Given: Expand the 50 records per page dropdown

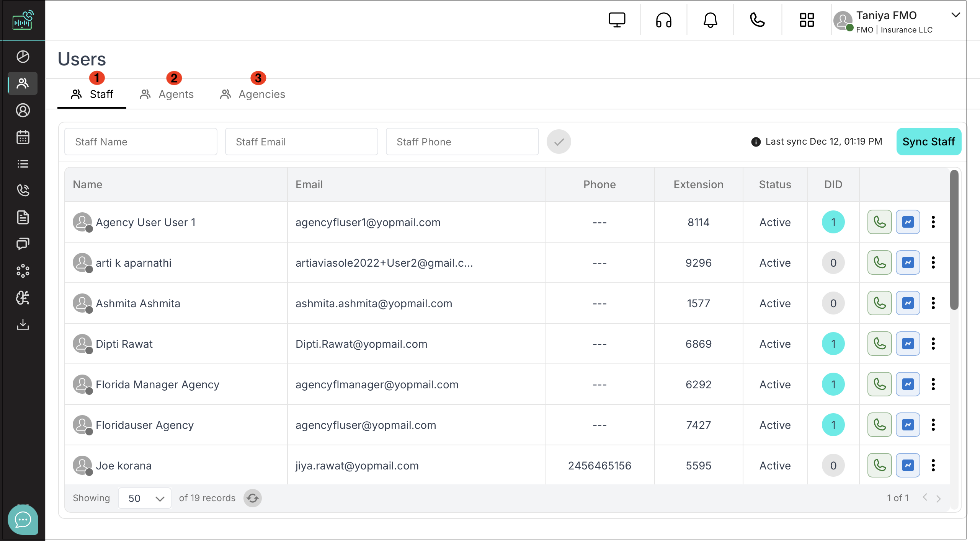Looking at the screenshot, I should pyautogui.click(x=145, y=498).
